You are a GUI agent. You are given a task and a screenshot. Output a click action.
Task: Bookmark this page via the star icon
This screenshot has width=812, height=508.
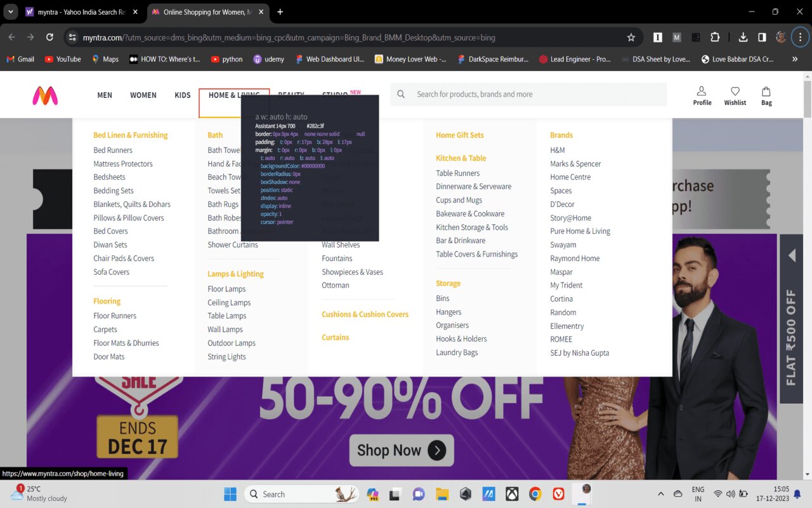point(631,37)
